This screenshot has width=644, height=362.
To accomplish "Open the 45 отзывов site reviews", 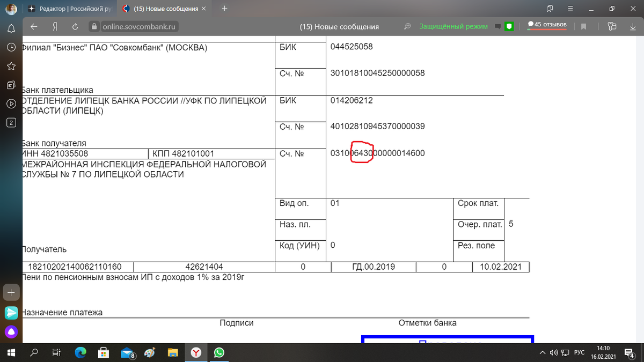I will point(547,25).
